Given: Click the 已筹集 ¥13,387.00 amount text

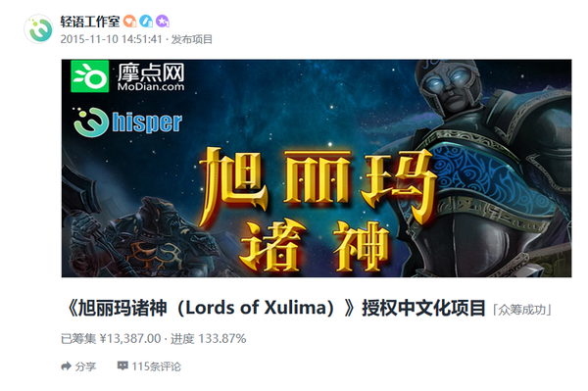Looking at the screenshot, I should point(111,339).
